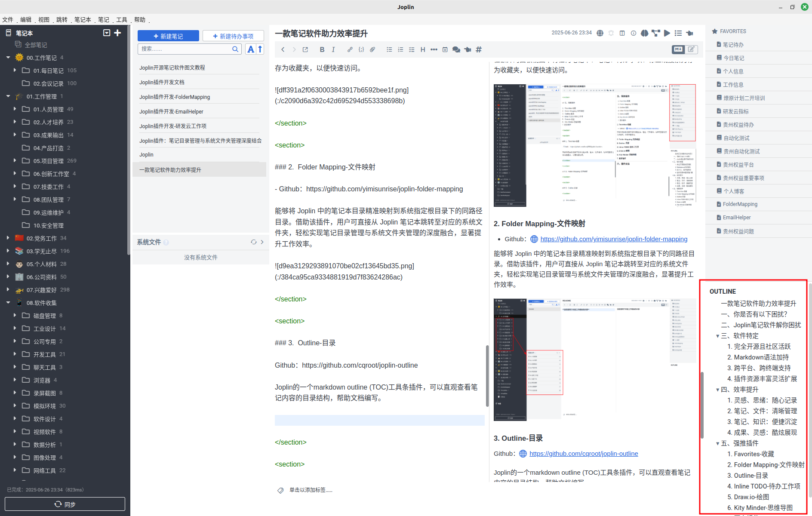
Task: Insert a numbered list
Action: click(x=400, y=49)
